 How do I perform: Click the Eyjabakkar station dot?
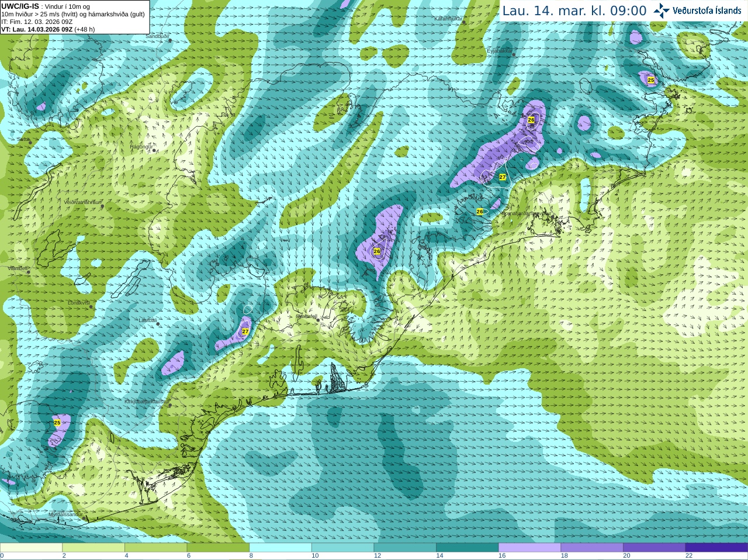514,54
